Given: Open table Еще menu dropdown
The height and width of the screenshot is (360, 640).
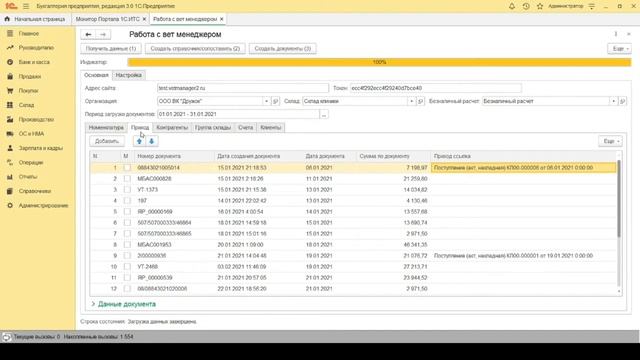Looking at the screenshot, I should (x=610, y=141).
